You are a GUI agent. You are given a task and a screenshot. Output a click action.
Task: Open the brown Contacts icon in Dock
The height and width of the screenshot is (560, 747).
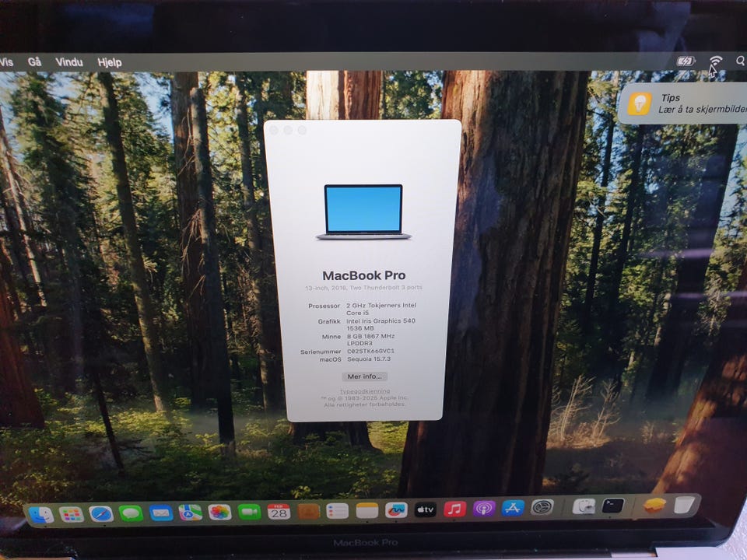(x=308, y=512)
